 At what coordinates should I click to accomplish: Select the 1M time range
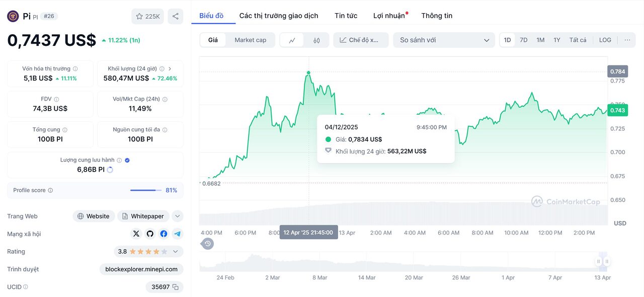pyautogui.click(x=540, y=40)
